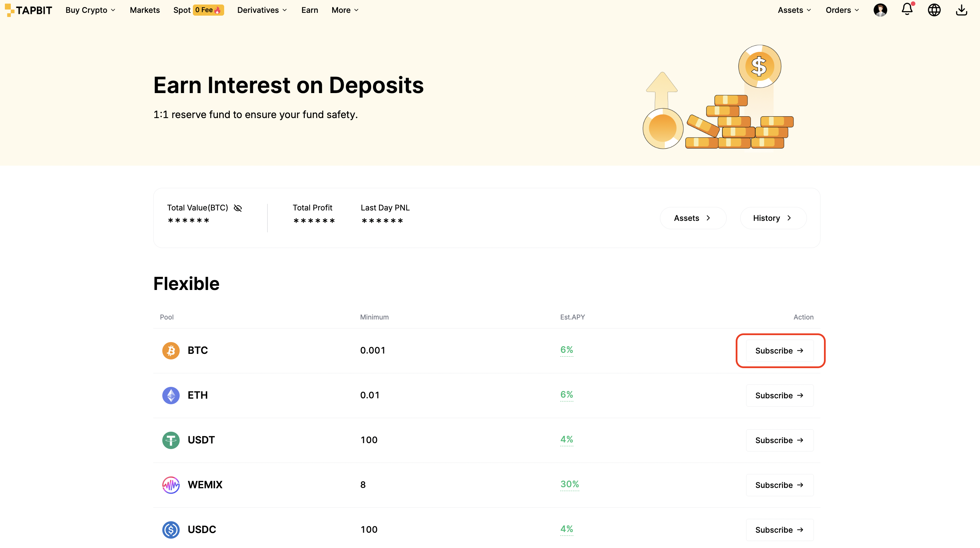The height and width of the screenshot is (548, 980).
Task: Click the app download icon
Action: pyautogui.click(x=961, y=10)
